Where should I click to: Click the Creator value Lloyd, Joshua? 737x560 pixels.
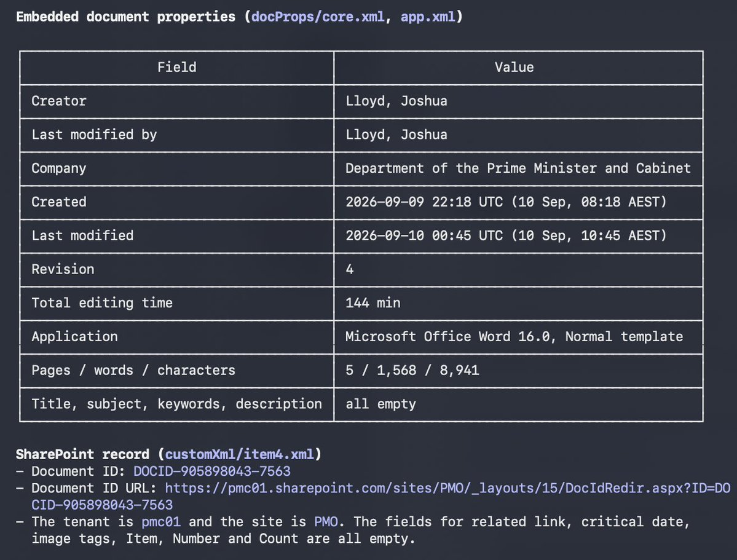click(x=396, y=101)
